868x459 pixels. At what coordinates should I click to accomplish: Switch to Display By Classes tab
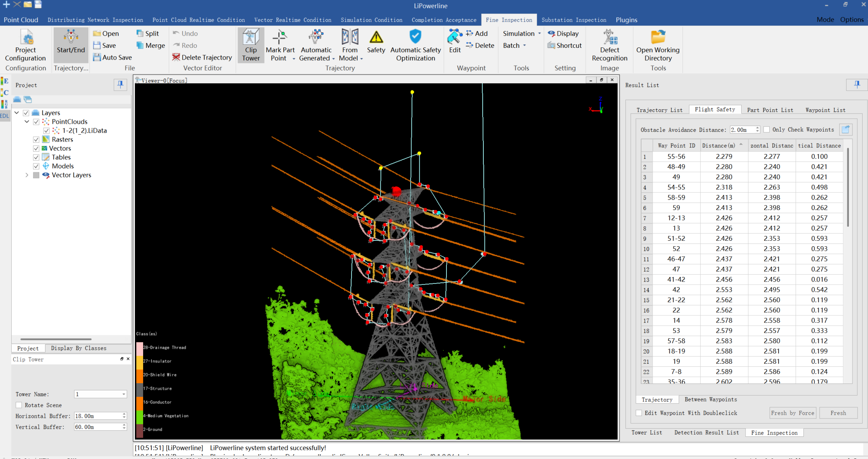[x=79, y=348]
